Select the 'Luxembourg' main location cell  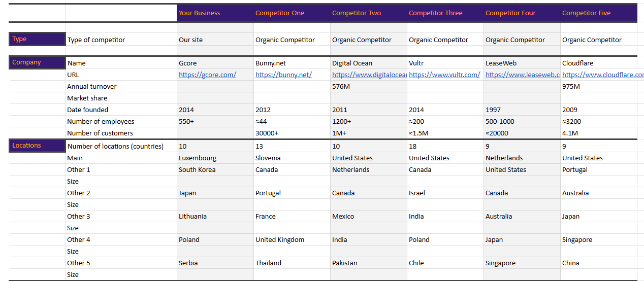pos(215,158)
